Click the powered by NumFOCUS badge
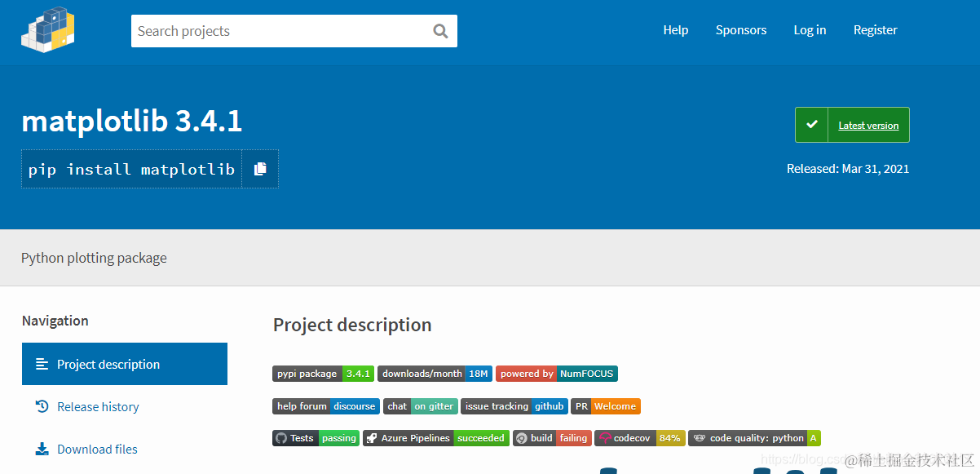The height and width of the screenshot is (474, 980). pyautogui.click(x=557, y=374)
